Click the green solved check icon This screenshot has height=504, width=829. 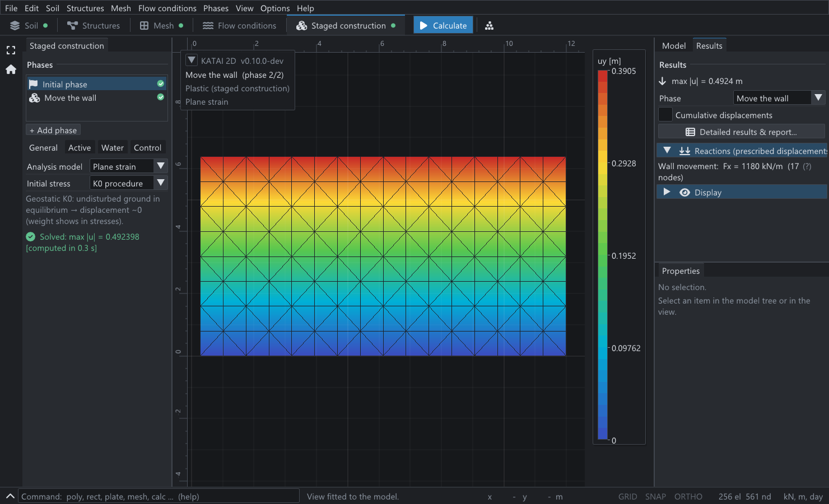pos(31,237)
